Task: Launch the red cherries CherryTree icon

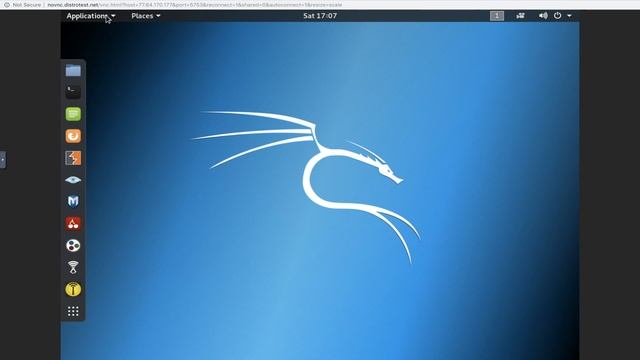Action: point(73,223)
